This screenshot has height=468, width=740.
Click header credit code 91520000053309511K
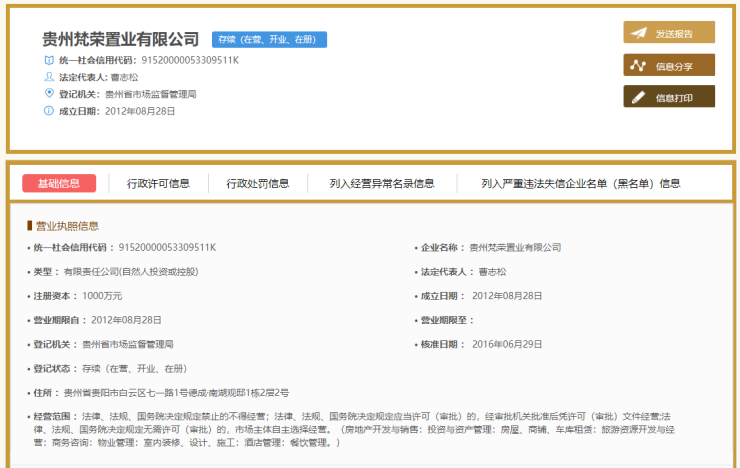coord(190,60)
